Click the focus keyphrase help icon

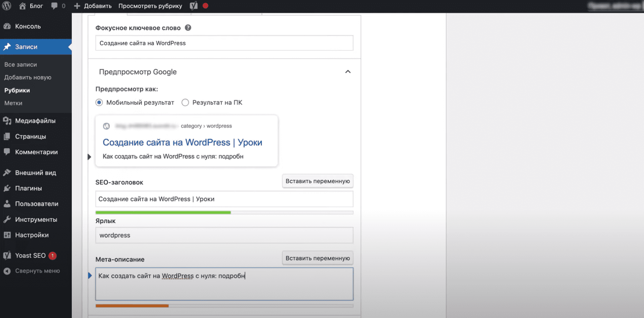point(188,28)
